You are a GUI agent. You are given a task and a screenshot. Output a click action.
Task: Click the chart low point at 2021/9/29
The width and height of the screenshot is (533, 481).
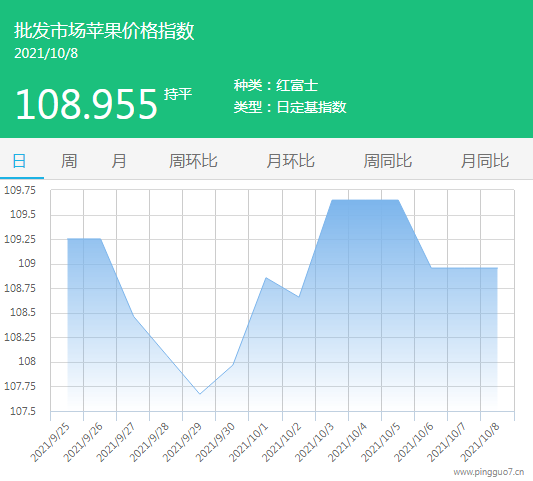[200, 394]
